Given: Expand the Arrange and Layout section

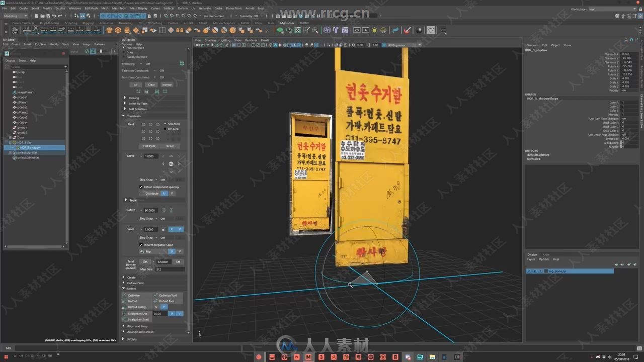Looking at the screenshot, I should (124, 332).
